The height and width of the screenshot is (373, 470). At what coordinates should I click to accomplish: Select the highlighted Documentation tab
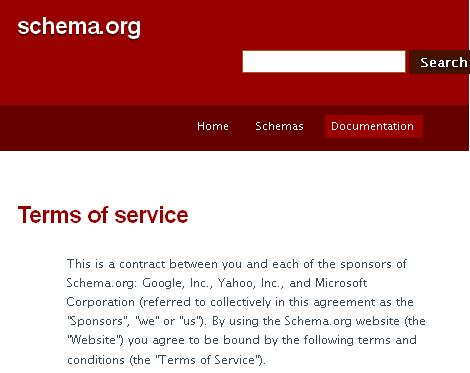tap(373, 126)
